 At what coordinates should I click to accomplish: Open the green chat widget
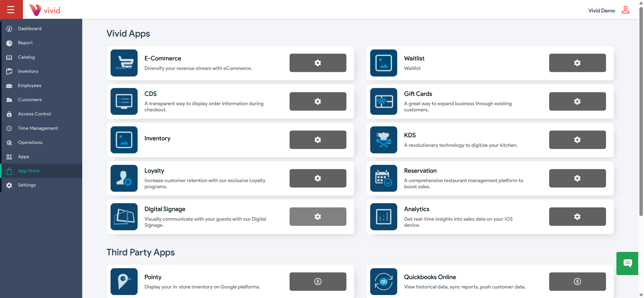(x=627, y=263)
